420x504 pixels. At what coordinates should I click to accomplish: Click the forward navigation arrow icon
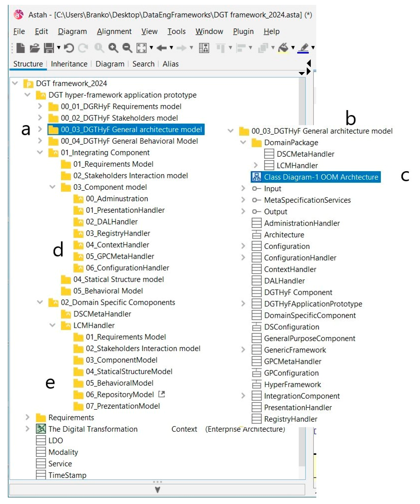[x=182, y=48]
